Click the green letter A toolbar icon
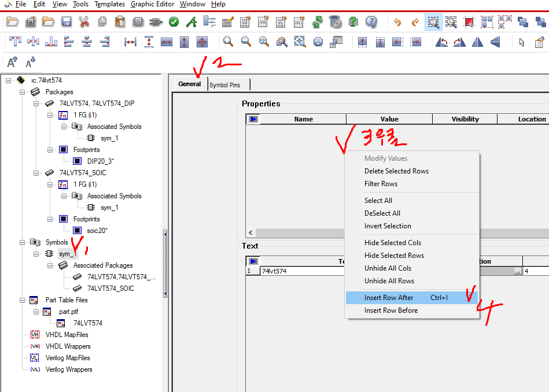Viewport: 549px width, 392px height. 191,22
